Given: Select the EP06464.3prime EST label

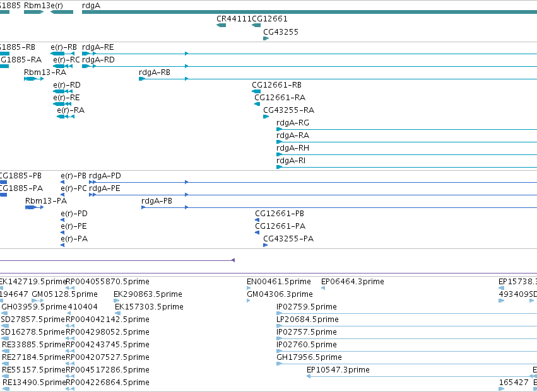Looking at the screenshot, I should coord(352,282).
